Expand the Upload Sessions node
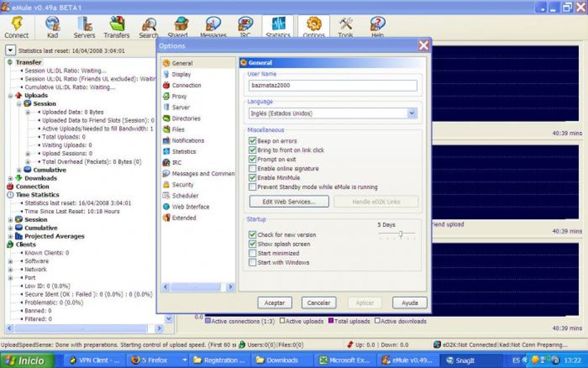The height and width of the screenshot is (368, 588). [x=28, y=153]
